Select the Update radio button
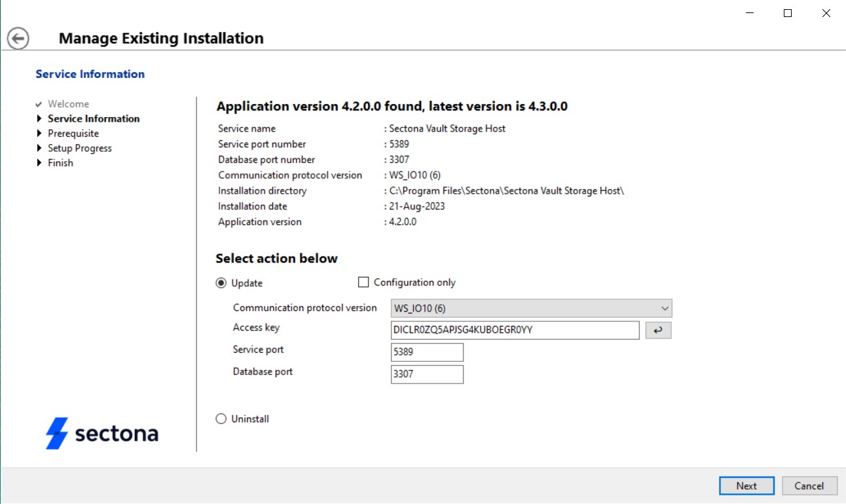The height and width of the screenshot is (504, 846). (221, 283)
